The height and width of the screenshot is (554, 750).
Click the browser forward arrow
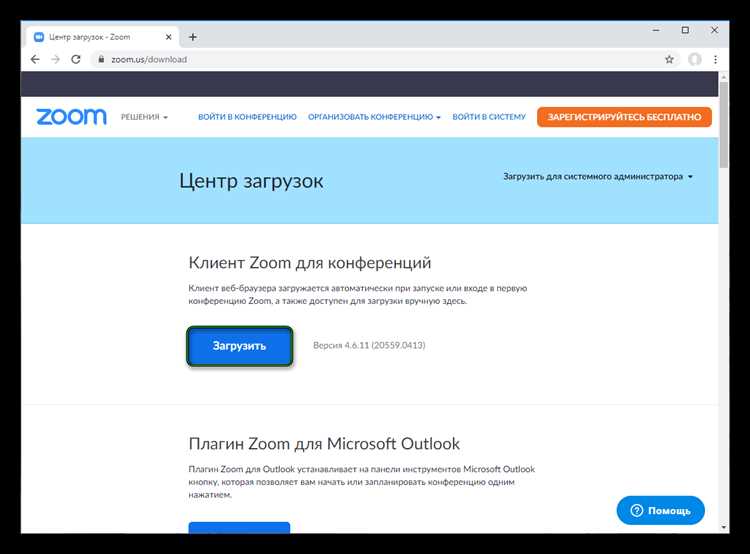coord(55,59)
